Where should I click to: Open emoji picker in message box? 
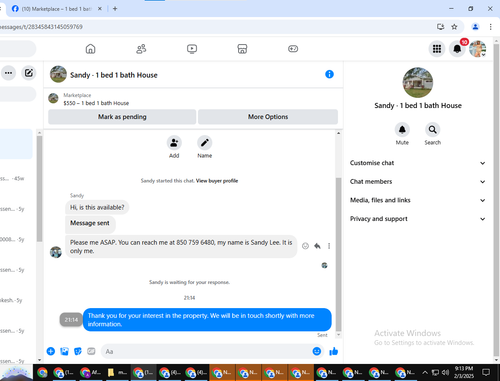coord(317,351)
